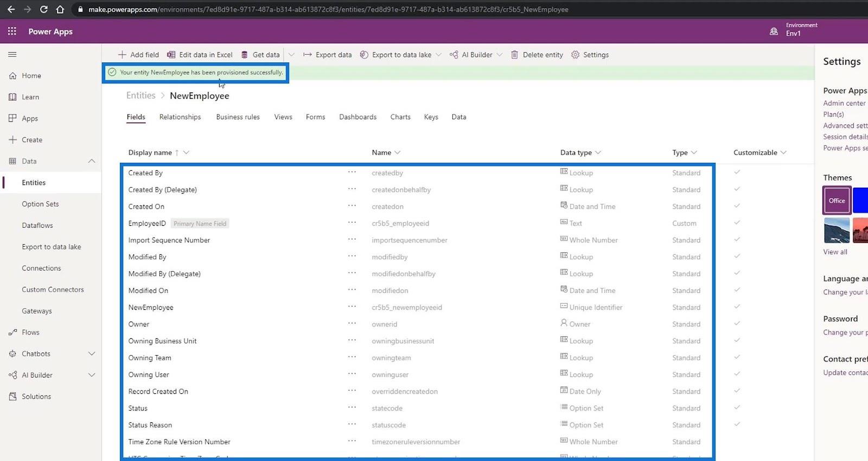Viewport: 868px width, 461px height.
Task: Open the app launcher waffle icon
Action: [x=12, y=31]
